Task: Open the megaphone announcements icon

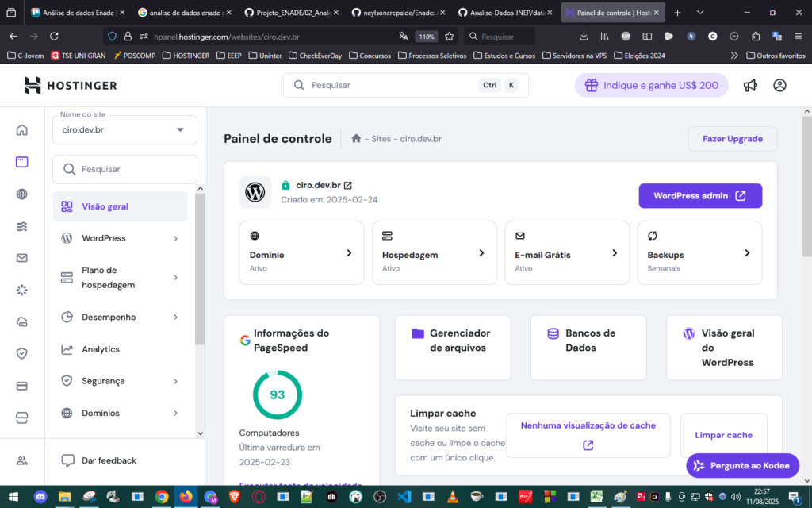Action: point(750,86)
